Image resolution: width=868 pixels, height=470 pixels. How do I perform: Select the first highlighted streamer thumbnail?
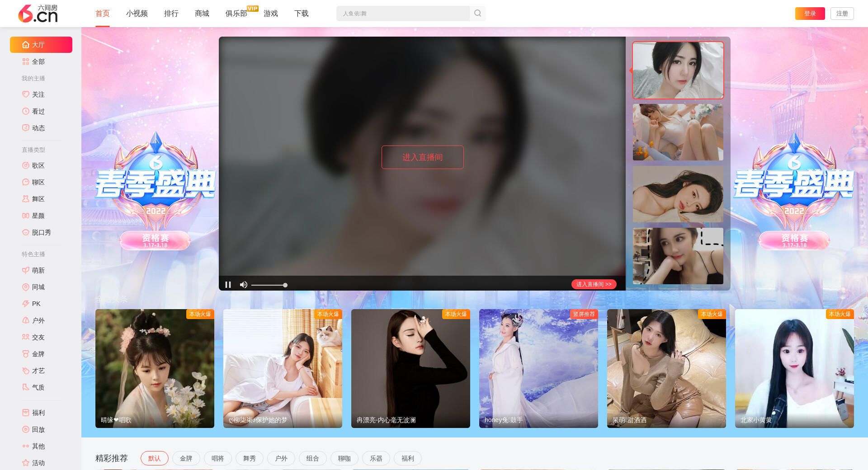coord(678,70)
